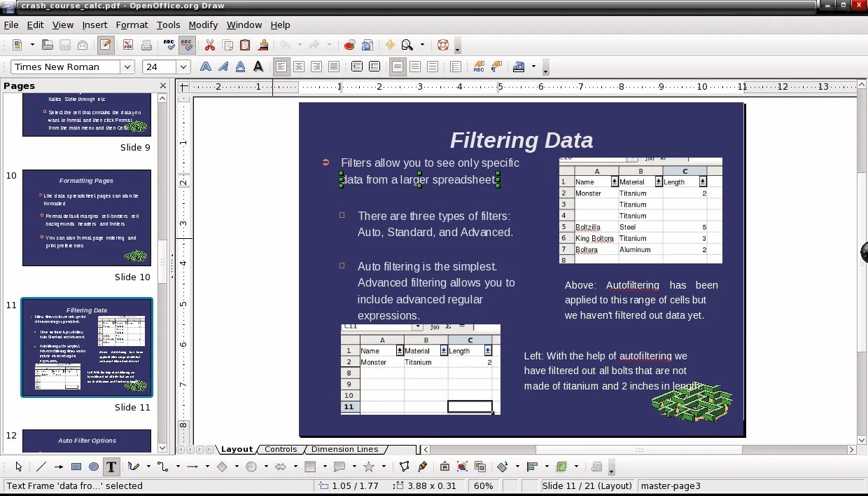
Task: Click the Filtering Data slide title
Action: (521, 140)
